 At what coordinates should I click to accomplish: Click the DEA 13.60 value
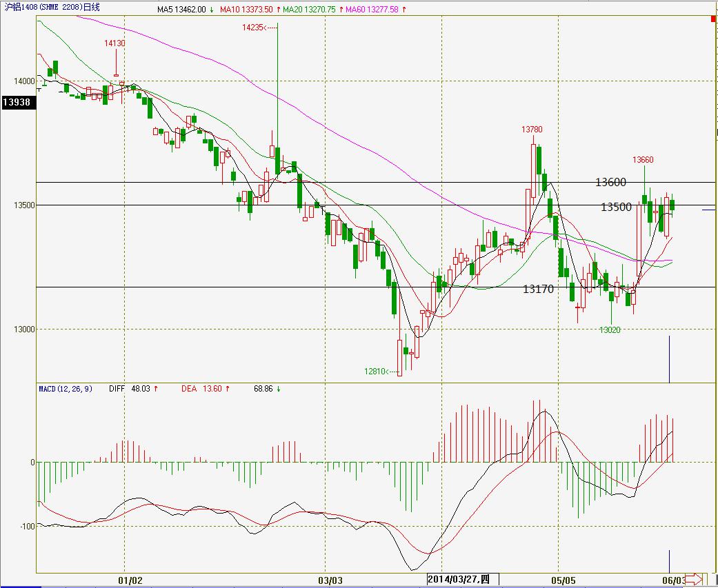point(206,389)
